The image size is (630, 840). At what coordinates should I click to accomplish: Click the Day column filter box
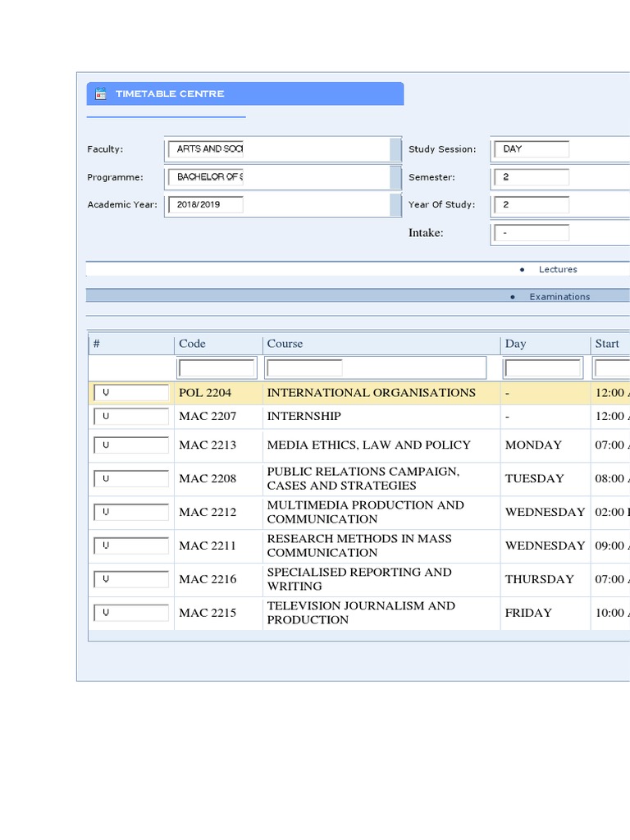542,367
